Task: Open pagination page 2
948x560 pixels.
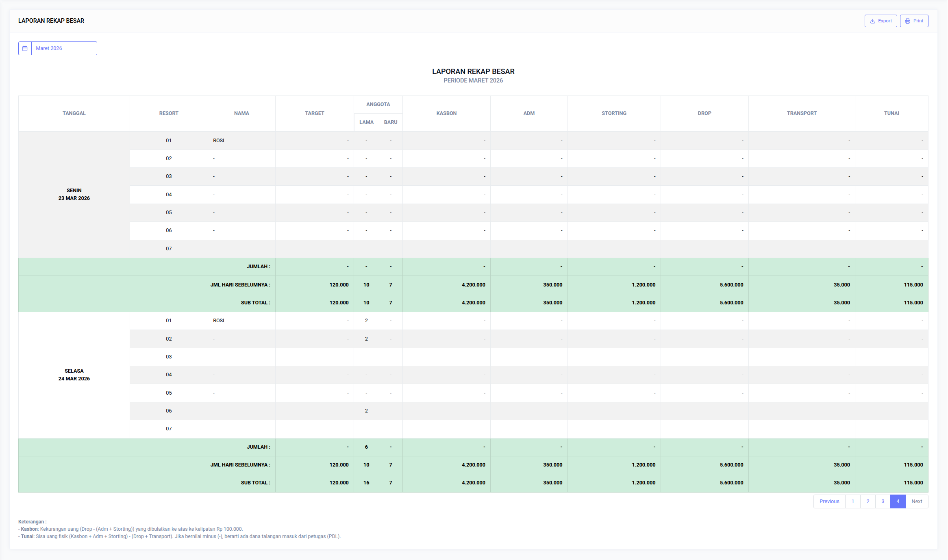Action: [x=868, y=501]
